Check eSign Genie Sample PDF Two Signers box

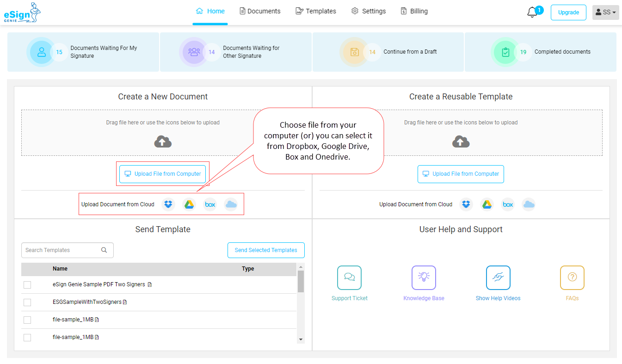click(27, 285)
